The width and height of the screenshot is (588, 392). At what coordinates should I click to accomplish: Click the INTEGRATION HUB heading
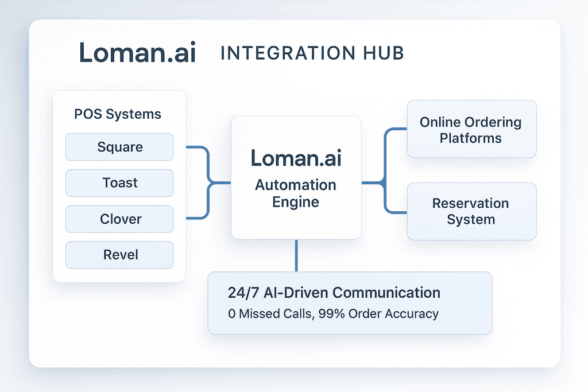(x=312, y=53)
